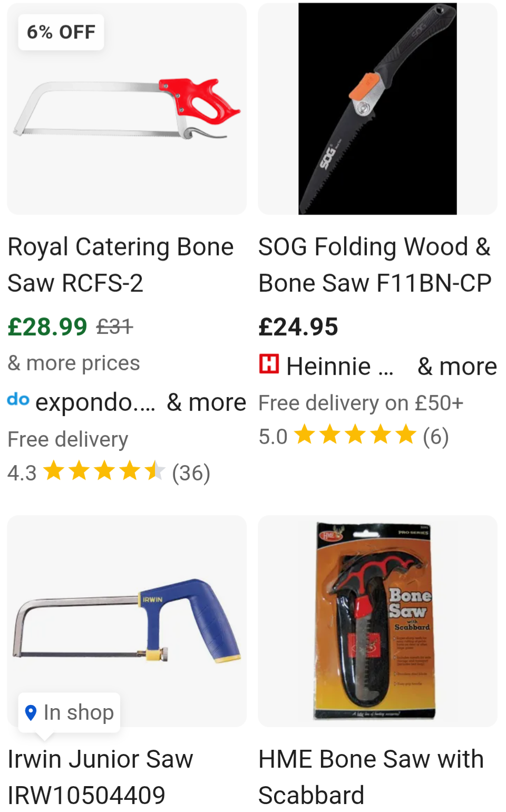
Task: Open HME Bone Saw with Scabbard listing
Action: click(371, 777)
